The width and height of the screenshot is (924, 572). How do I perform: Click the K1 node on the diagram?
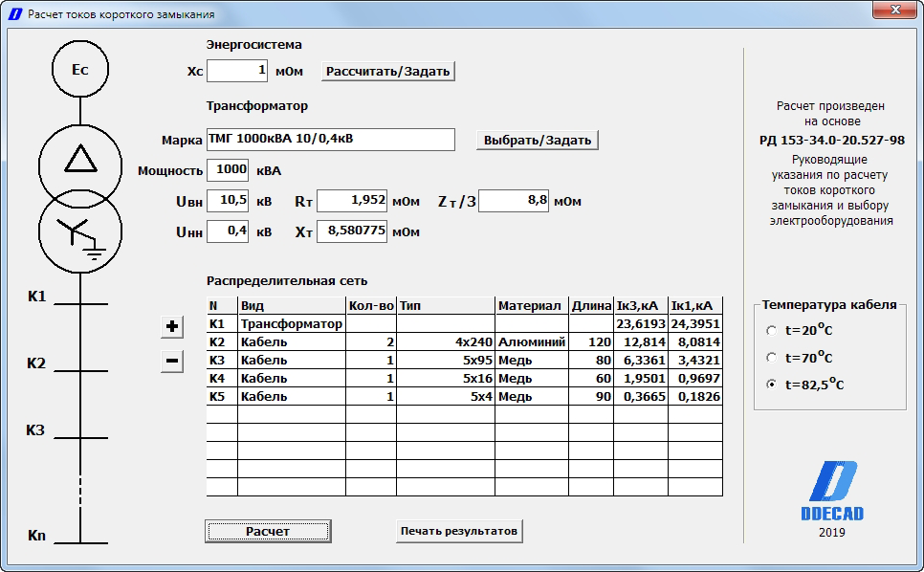(x=80, y=303)
